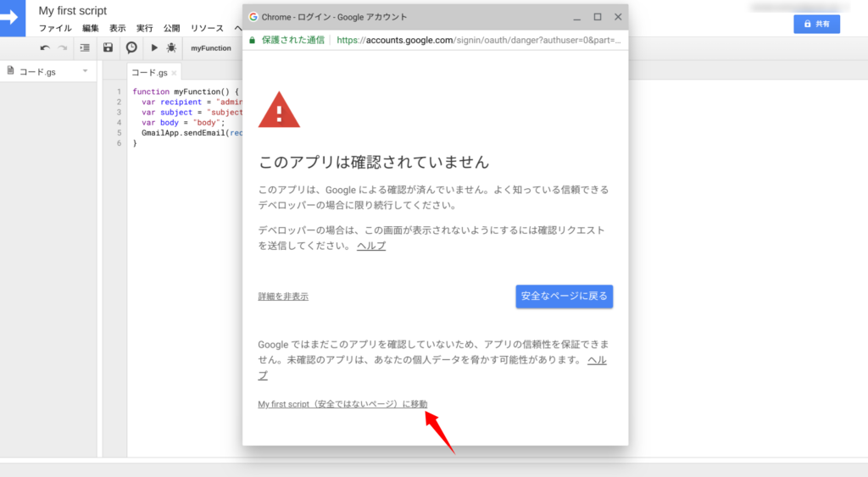Save the script with the floppy disk icon
Viewport: 868px width, 477px height.
tap(108, 48)
